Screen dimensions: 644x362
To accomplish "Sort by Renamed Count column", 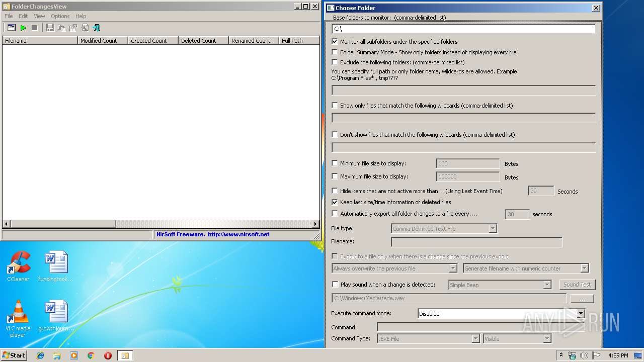I will pos(254,41).
